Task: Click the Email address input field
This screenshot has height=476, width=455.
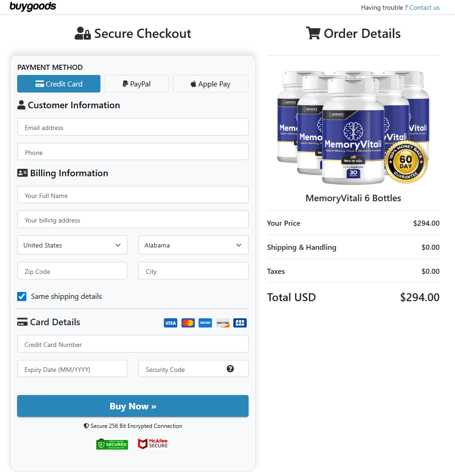Action: pos(133,127)
